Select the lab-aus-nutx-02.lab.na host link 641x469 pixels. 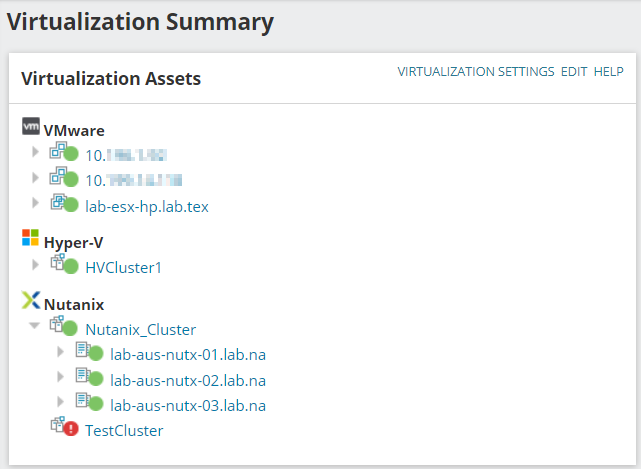coord(188,380)
